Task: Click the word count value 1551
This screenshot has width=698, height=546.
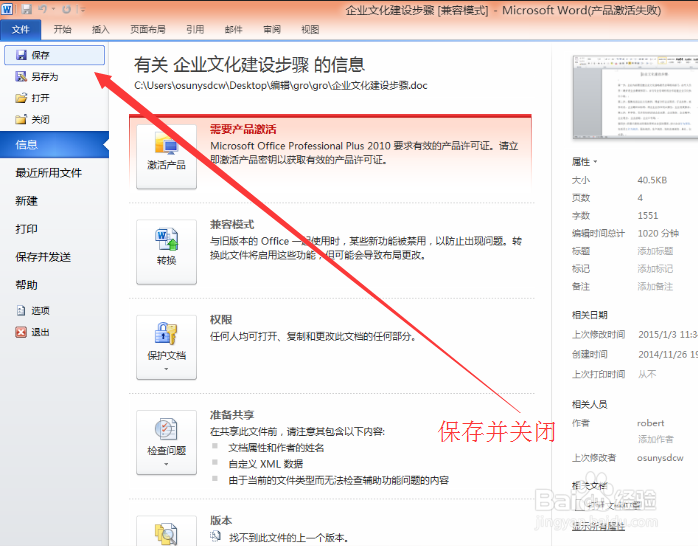Action: [x=647, y=216]
